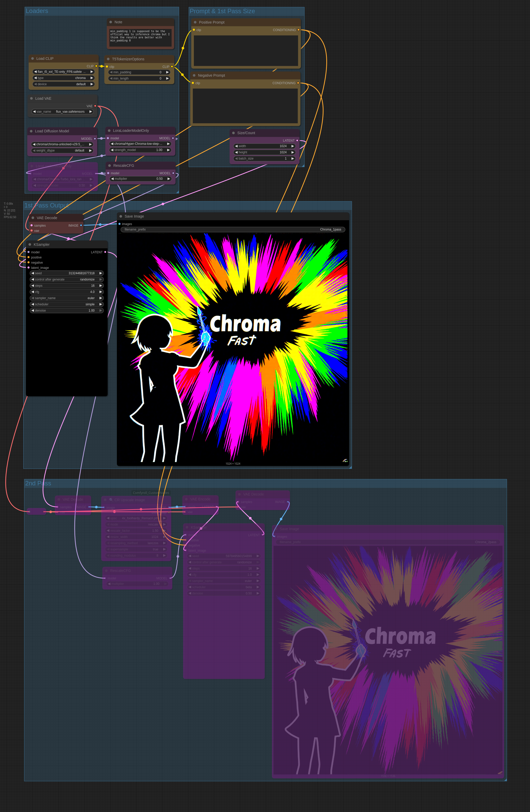Viewport: 530px width, 812px height.
Task: Decrease the width value using its left arrow
Action: point(236,146)
